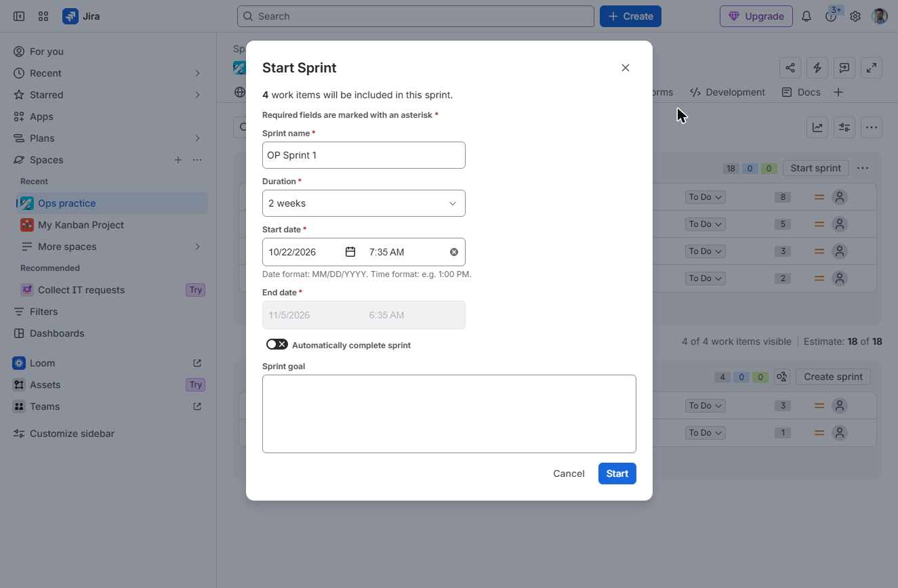The image size is (898, 588).
Task: Clear the start time 7:35 AM
Action: click(x=454, y=252)
